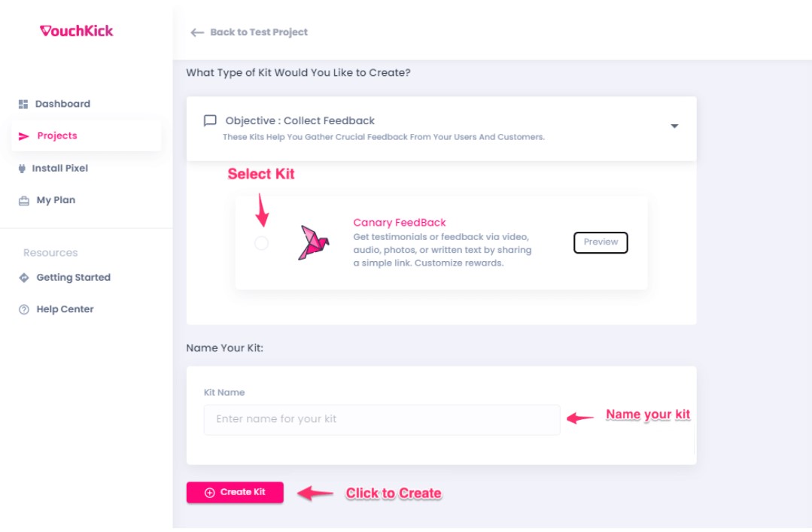Viewport: 812px width, 532px height.
Task: Click the Help Center question mark icon
Action: click(23, 309)
